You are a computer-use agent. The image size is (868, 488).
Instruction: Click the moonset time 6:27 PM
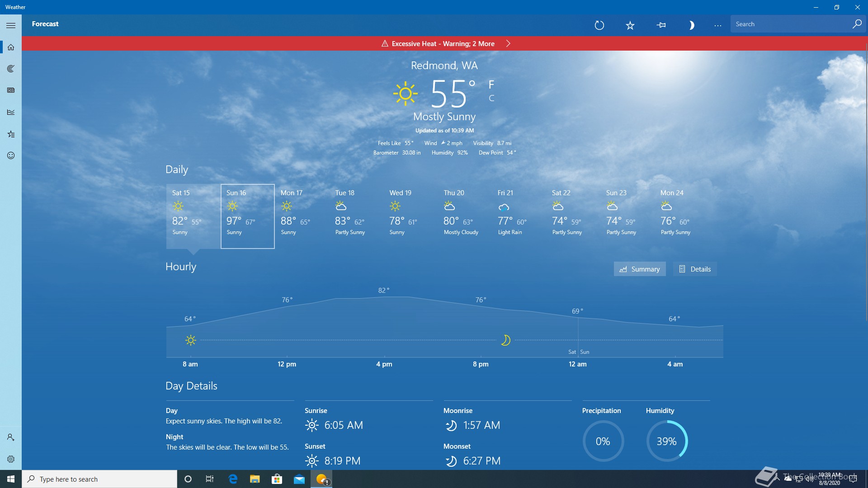(x=482, y=461)
